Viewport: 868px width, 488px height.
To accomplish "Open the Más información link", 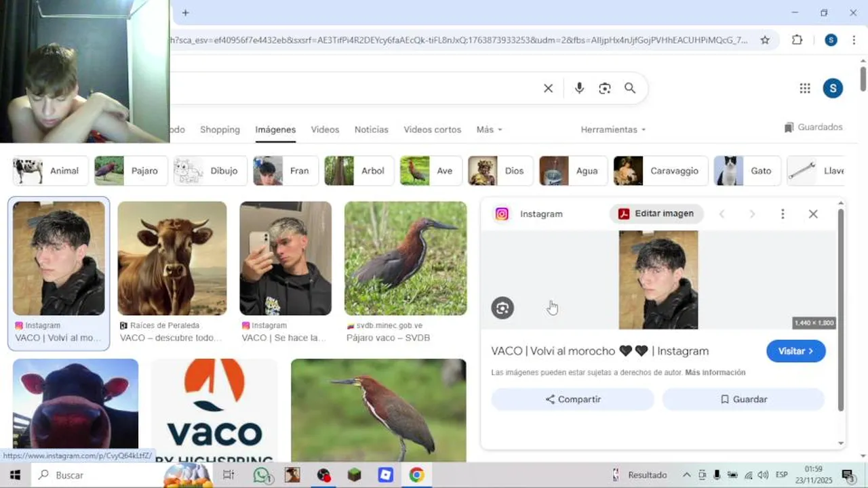I will [715, 373].
